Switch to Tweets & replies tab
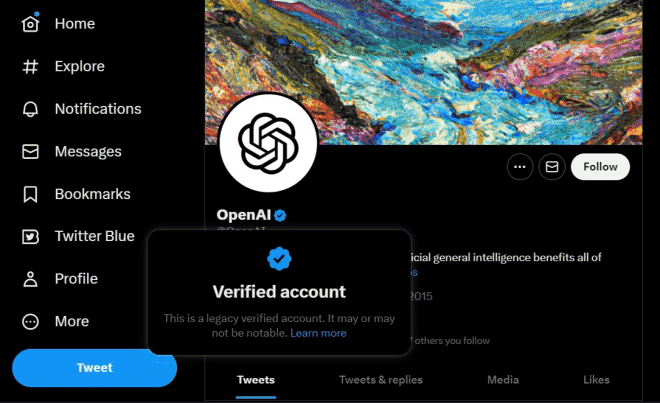660x403 pixels. [381, 380]
